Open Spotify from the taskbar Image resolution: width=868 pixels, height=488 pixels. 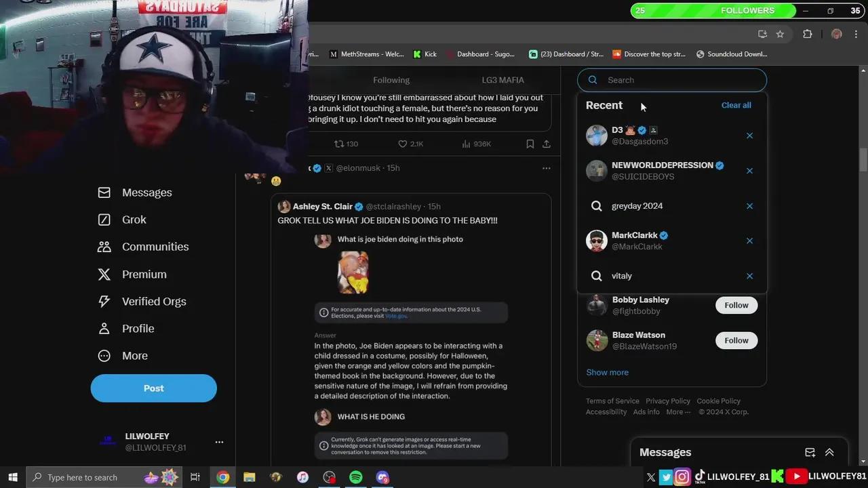(356, 477)
